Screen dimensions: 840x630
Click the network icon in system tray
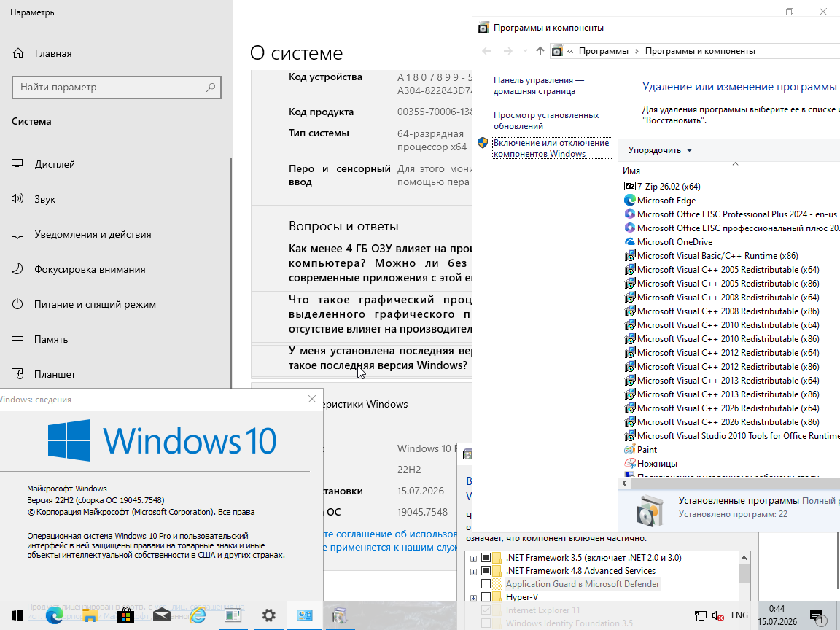700,615
